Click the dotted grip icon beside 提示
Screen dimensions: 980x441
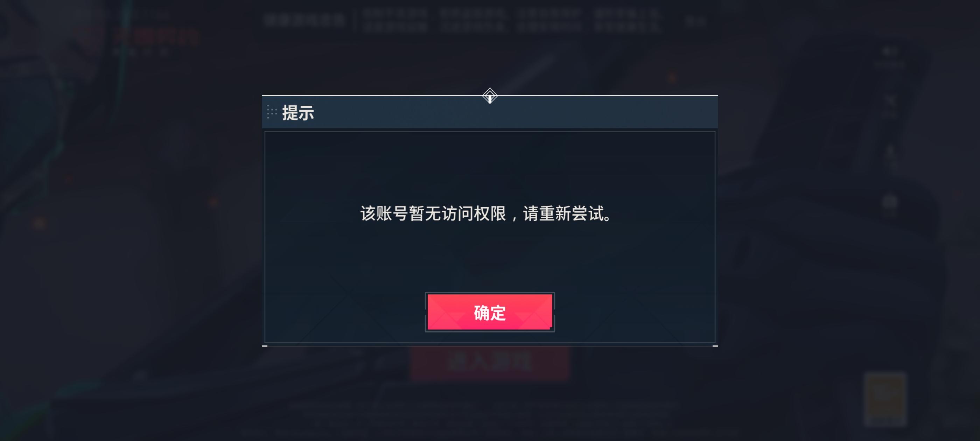pos(272,112)
